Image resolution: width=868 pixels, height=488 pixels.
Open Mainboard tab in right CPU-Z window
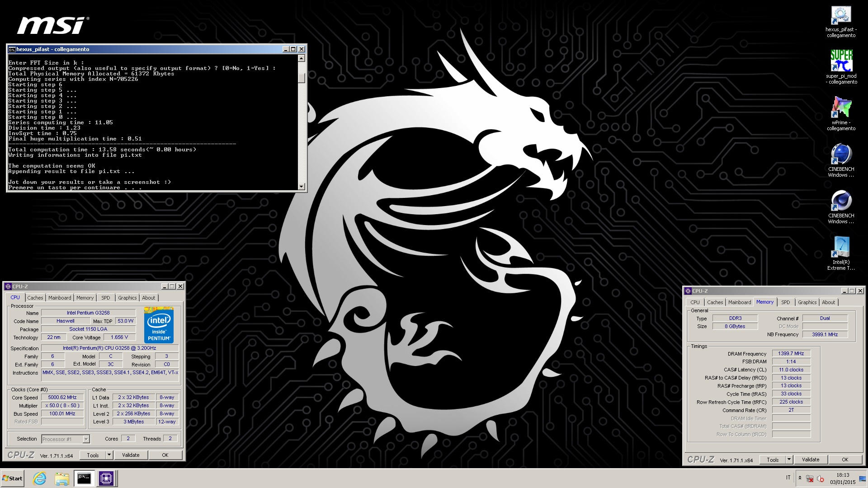740,302
